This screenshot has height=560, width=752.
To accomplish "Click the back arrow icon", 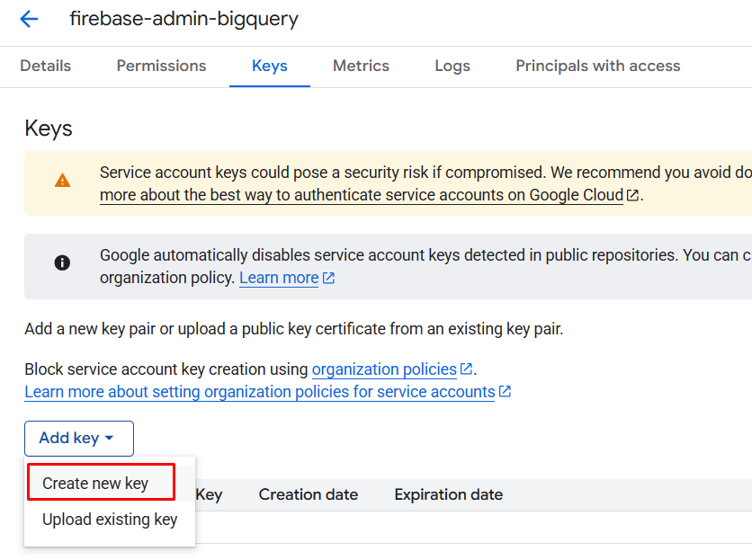I will pyautogui.click(x=30, y=19).
